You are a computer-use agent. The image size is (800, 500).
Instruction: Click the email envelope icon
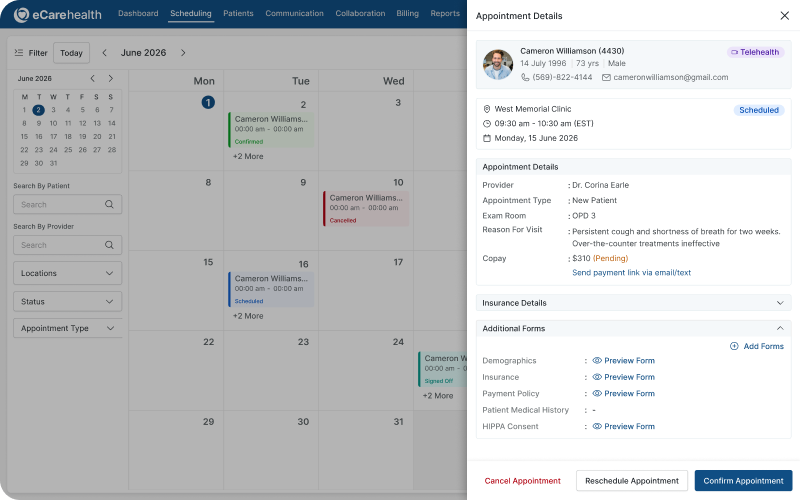[x=606, y=78]
